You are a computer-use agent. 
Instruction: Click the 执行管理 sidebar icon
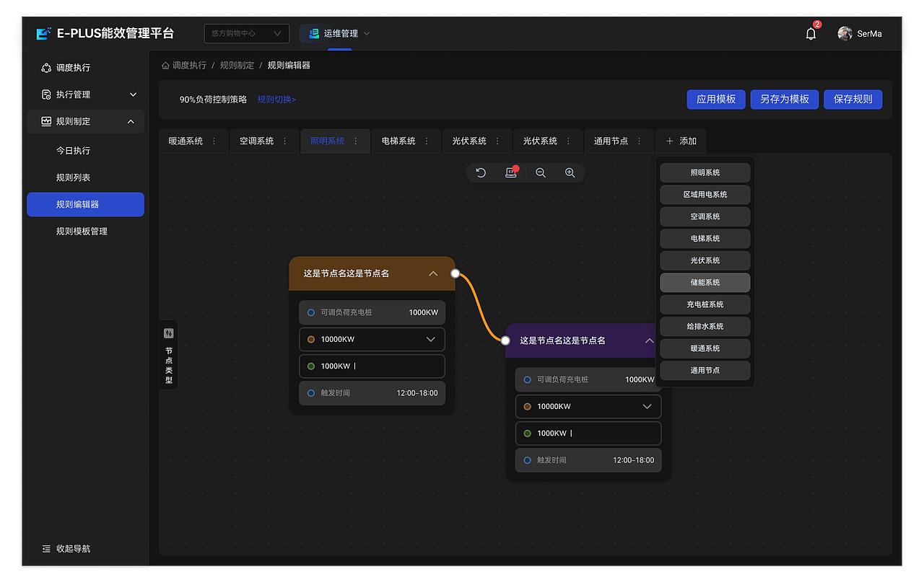[46, 94]
